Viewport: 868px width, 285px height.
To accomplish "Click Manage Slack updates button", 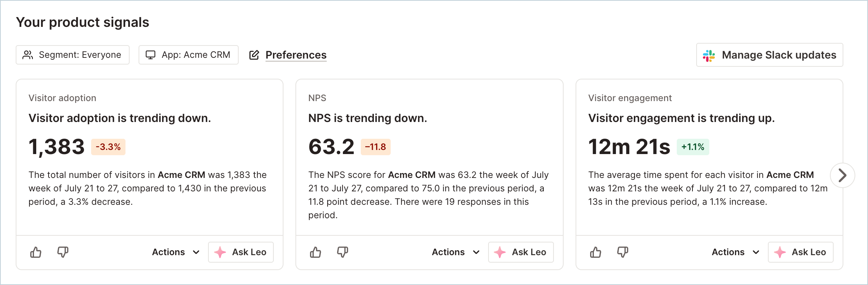I will [769, 55].
